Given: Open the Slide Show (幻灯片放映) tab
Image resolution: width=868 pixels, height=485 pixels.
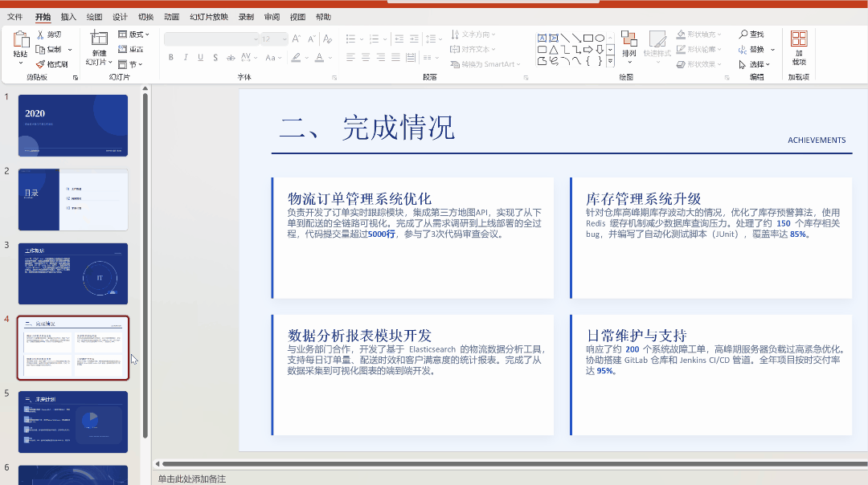Looking at the screenshot, I should point(208,17).
